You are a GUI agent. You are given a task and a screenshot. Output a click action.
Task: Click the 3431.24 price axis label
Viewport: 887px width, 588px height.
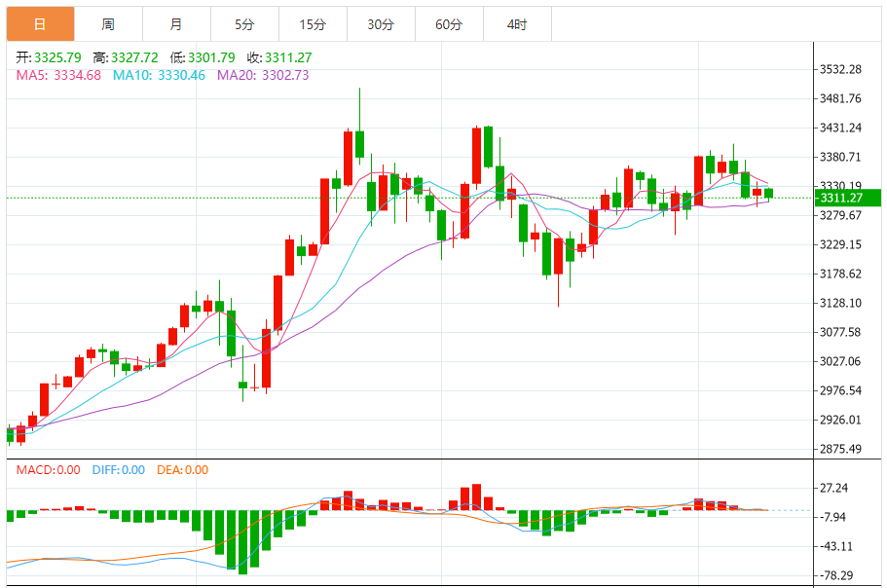[x=840, y=128]
